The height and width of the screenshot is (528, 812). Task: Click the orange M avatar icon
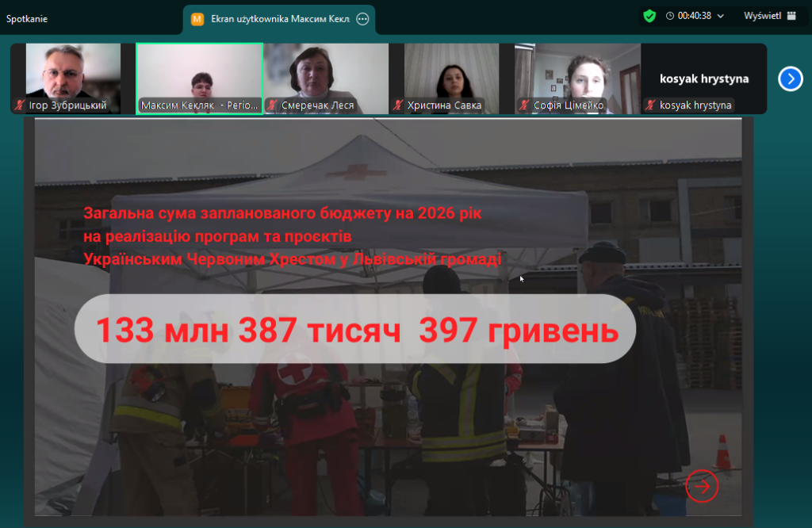pos(198,19)
